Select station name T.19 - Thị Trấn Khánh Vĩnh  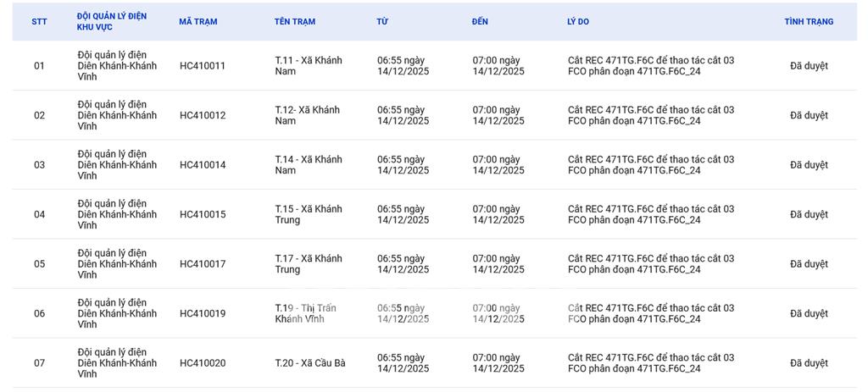tap(305, 313)
